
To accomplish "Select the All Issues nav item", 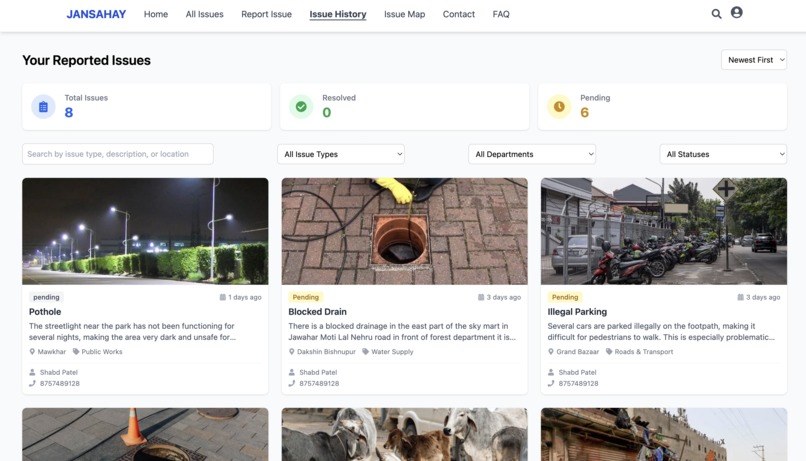I will click(x=205, y=14).
